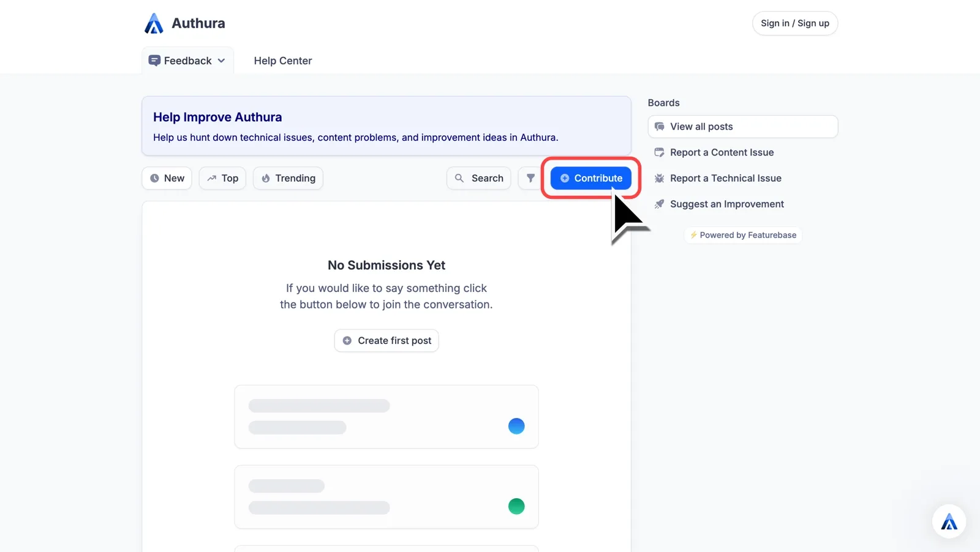This screenshot has width=980, height=552.
Task: Click the Report a Content Issue icon
Action: (660, 152)
